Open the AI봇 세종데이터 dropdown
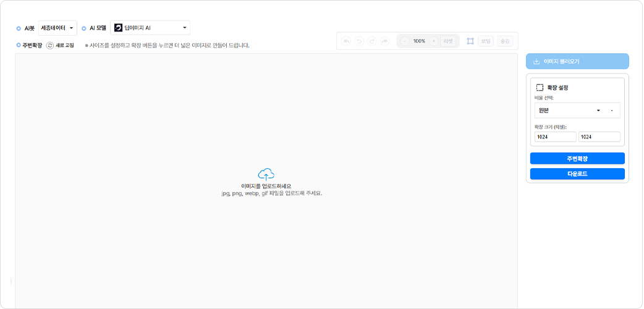 pos(57,28)
